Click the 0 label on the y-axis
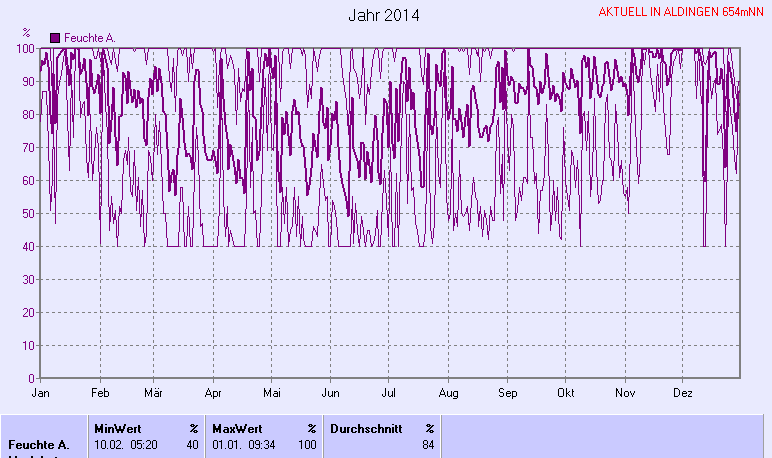The image size is (772, 458). tap(32, 378)
